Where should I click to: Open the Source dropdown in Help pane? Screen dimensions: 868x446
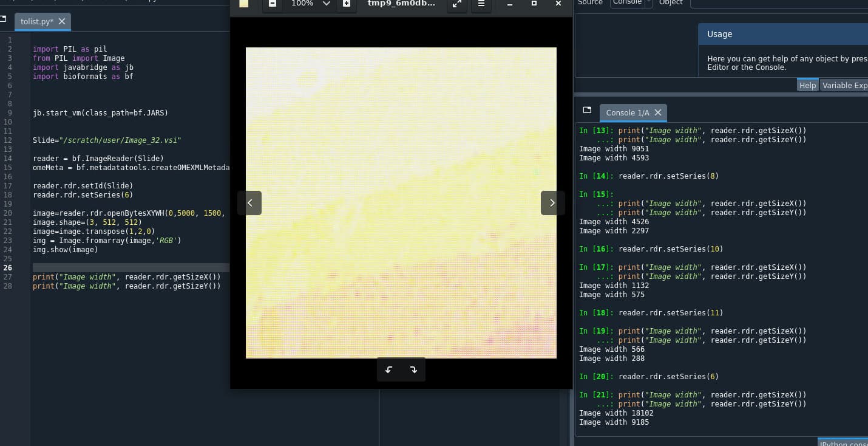(x=631, y=3)
